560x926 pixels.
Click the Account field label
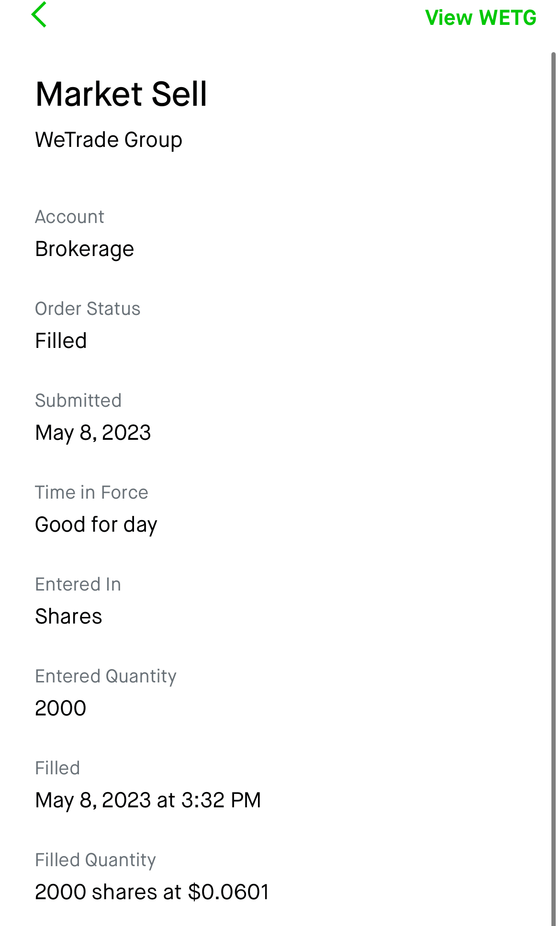[69, 217]
